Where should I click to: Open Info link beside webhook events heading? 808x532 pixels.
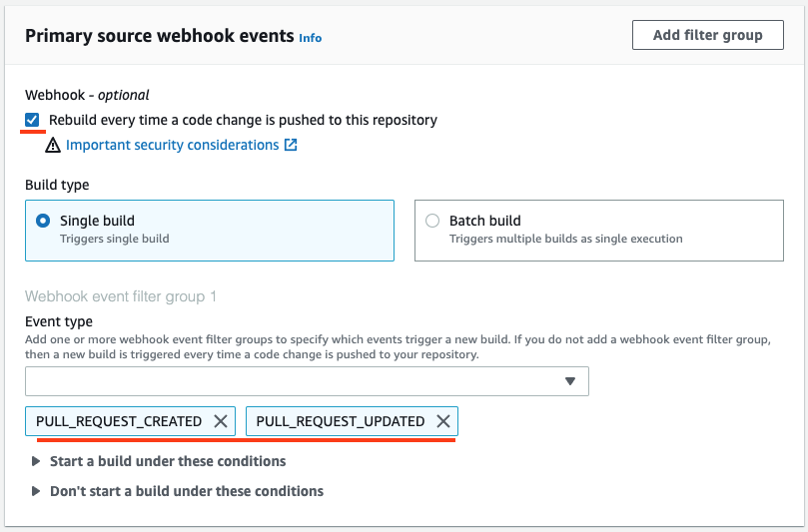pyautogui.click(x=311, y=38)
